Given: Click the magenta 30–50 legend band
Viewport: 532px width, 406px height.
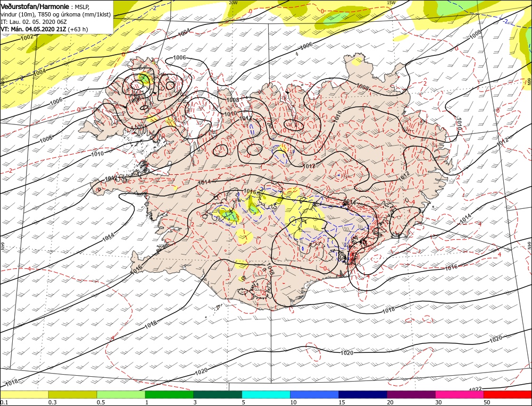Looking at the screenshot, I should (460, 394).
